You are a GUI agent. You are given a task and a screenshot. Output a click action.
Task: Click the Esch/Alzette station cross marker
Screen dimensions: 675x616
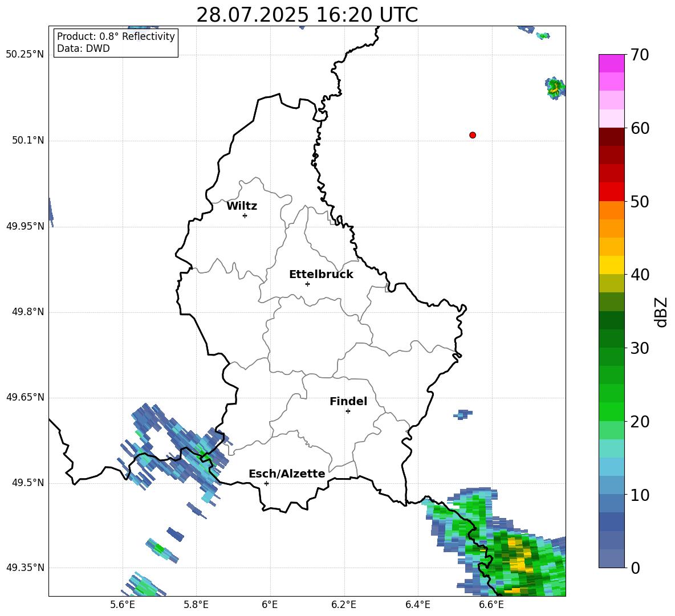266,483
